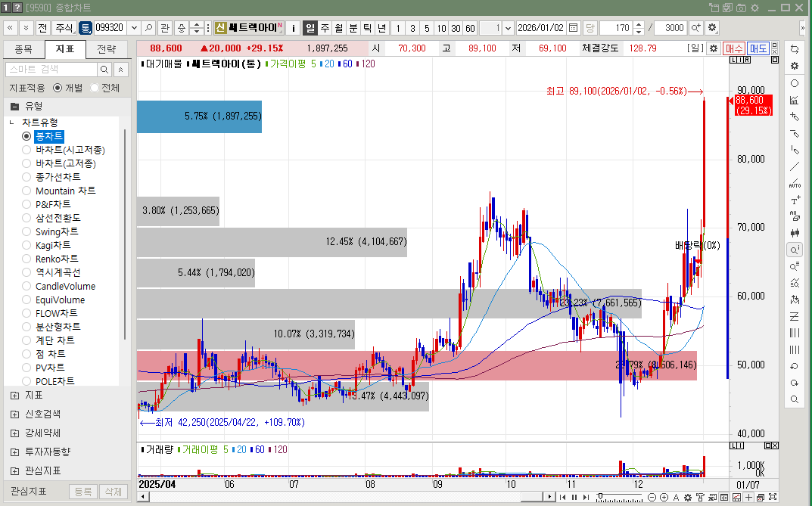Select the 바차트(시고저종) radio option
Image resolution: width=812 pixels, height=506 pixels.
click(x=26, y=150)
